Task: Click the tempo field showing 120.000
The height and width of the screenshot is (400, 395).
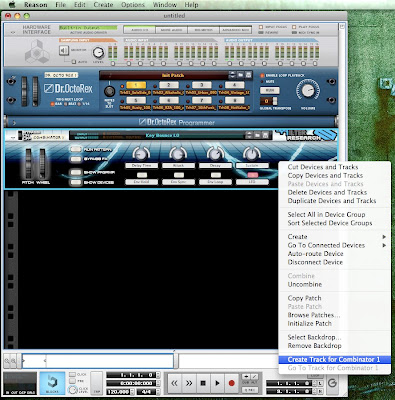Action: [119, 392]
